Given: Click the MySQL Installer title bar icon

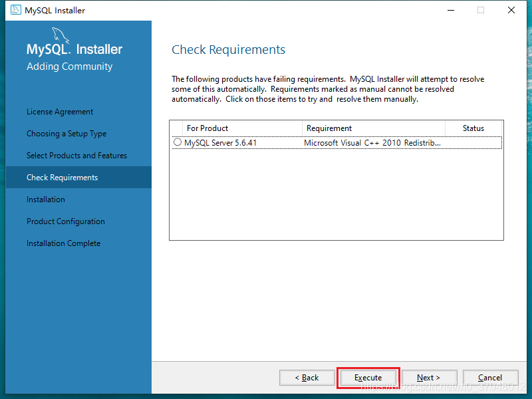Looking at the screenshot, I should tap(15, 10).
